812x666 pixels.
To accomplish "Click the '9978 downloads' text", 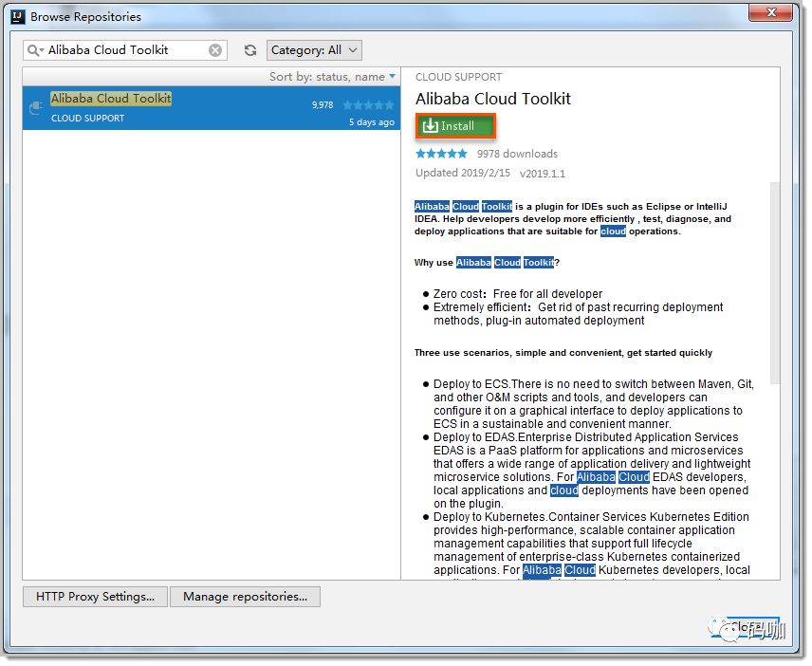I will [x=517, y=154].
